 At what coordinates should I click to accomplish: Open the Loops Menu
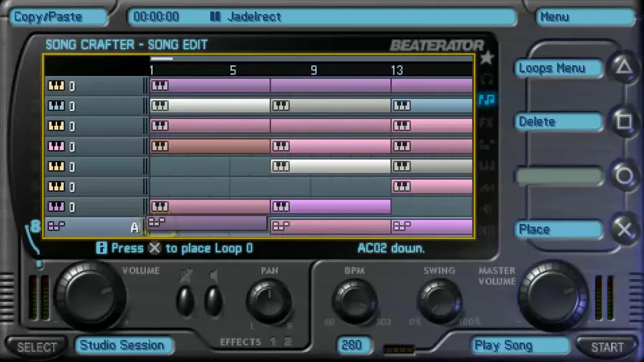(x=558, y=68)
